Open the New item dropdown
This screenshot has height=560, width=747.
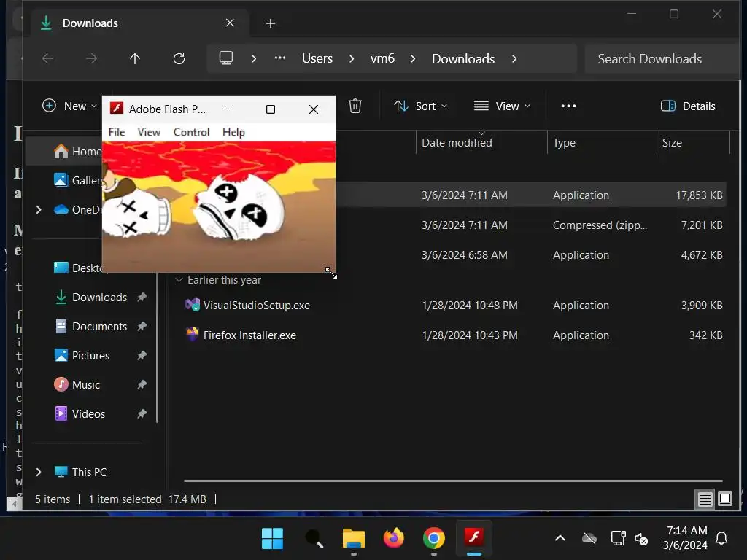point(69,106)
